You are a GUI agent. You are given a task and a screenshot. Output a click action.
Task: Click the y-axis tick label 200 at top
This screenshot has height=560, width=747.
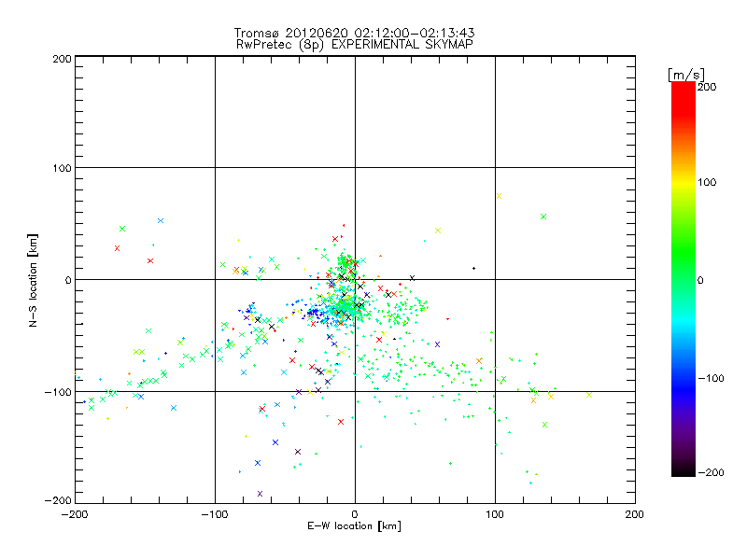tap(62, 58)
